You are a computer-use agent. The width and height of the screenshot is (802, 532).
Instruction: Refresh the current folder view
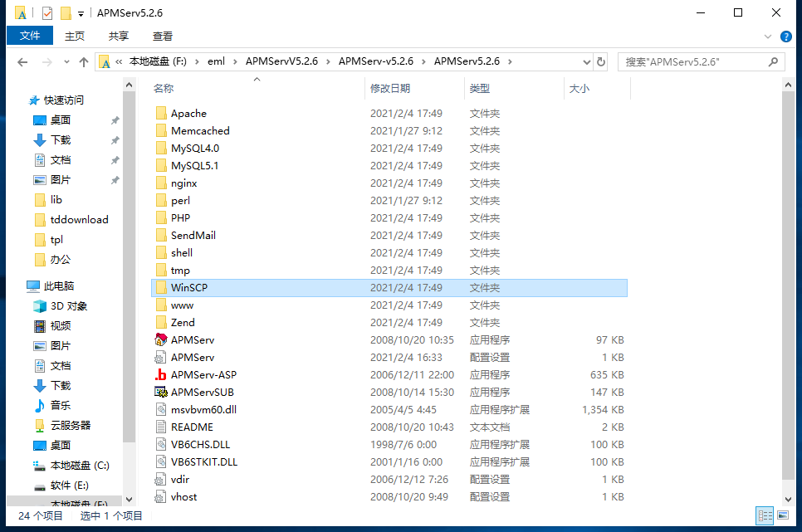(x=601, y=62)
